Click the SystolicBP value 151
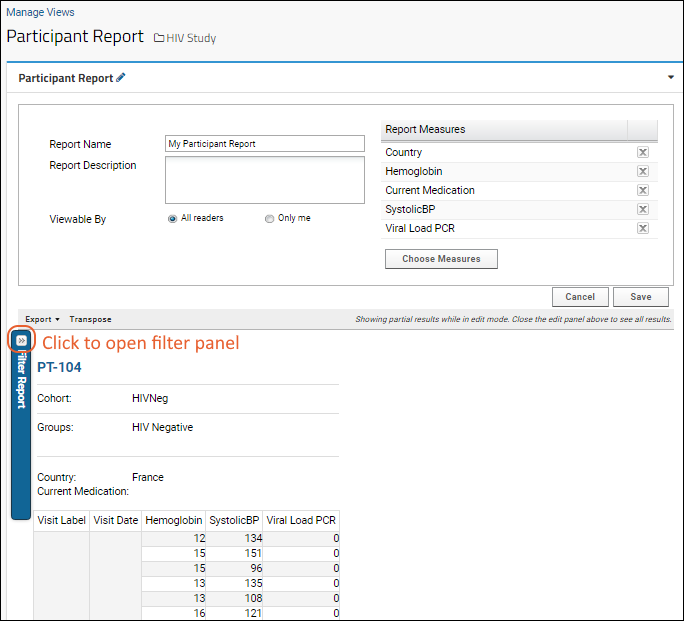 coord(253,553)
